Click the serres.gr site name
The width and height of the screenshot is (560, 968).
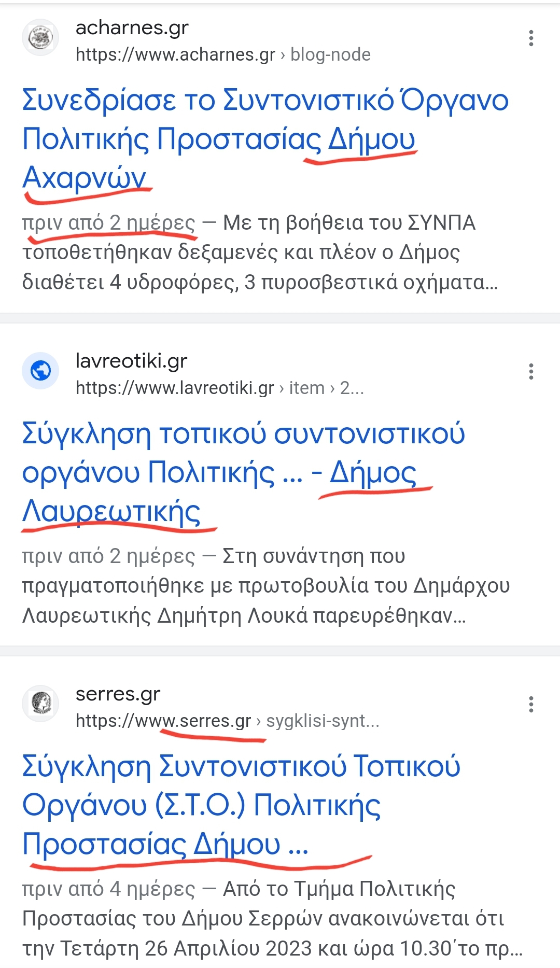click(118, 694)
